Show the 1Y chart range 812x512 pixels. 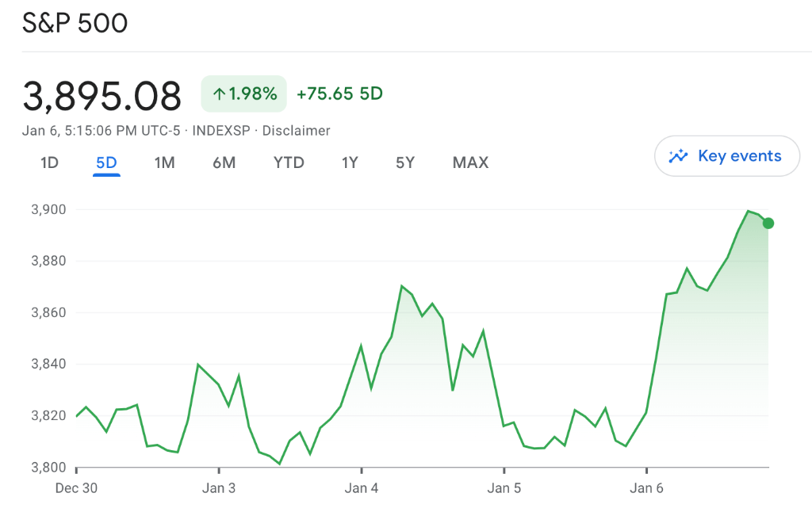click(350, 162)
